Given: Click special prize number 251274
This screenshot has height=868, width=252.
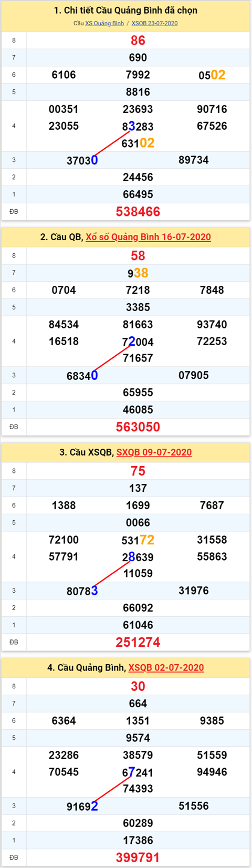Looking at the screenshot, I should click(138, 643).
